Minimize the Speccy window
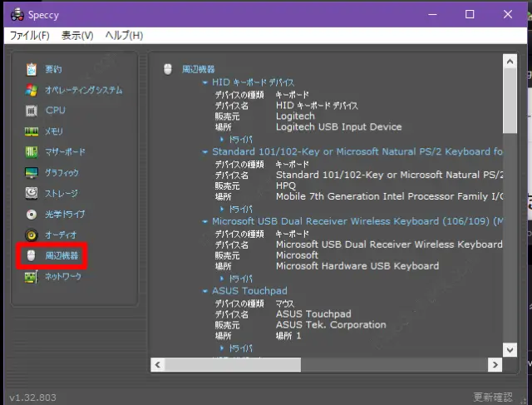Screen dimensions: 532x405 point(432,14)
